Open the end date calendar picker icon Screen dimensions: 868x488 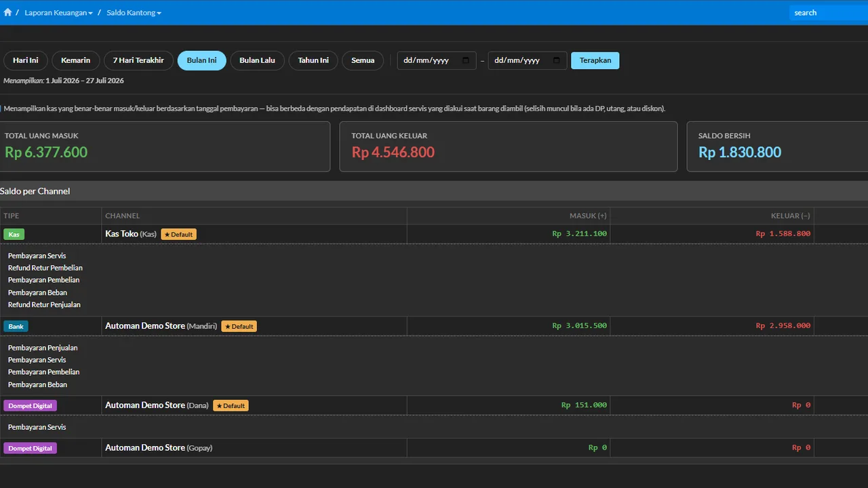[557, 60]
